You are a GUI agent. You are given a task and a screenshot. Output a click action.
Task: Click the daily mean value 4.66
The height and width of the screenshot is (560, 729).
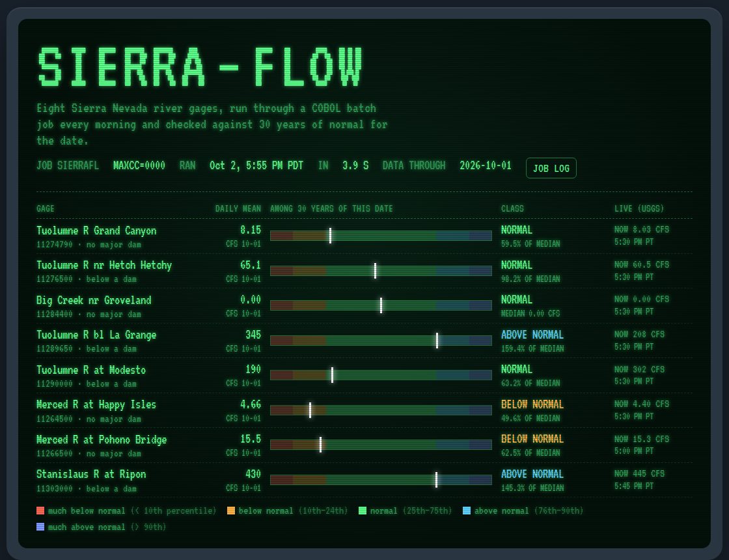tap(251, 404)
